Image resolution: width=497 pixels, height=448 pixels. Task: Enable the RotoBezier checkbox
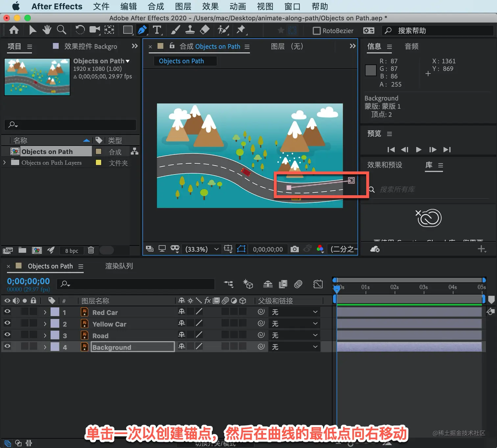[317, 31]
